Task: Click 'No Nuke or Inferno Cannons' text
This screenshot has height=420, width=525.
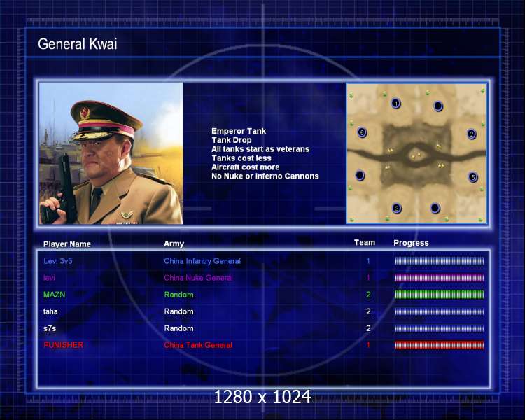Action: point(265,176)
